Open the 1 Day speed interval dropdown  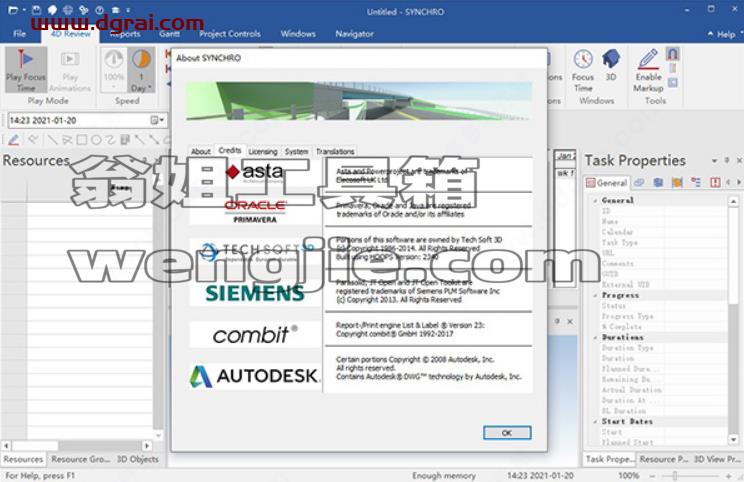[141, 70]
